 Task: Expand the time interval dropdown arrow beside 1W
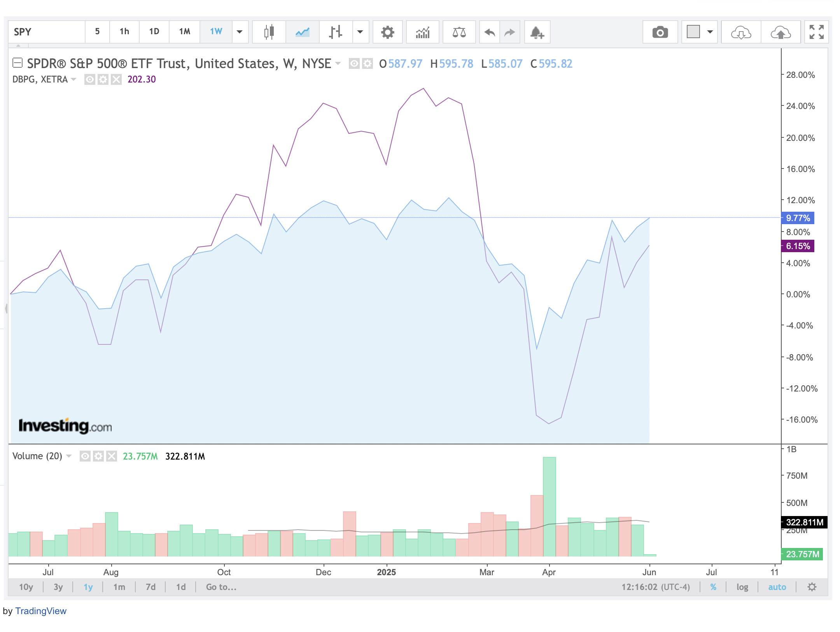coord(240,32)
